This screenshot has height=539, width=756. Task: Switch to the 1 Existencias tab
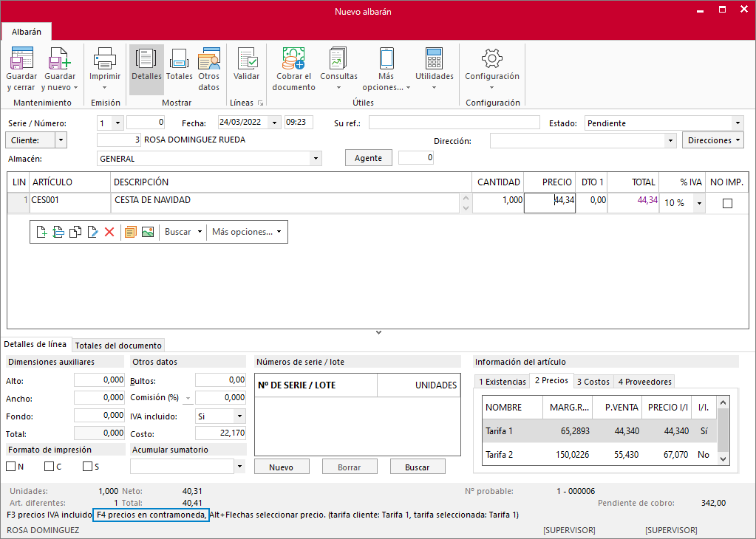[502, 382]
